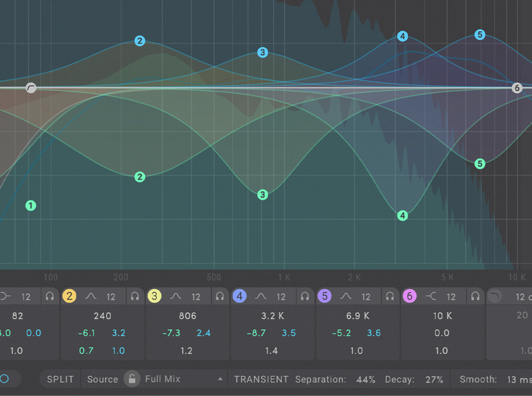Change band 3 bell filter shape icon
532x396 pixels.
176,296
